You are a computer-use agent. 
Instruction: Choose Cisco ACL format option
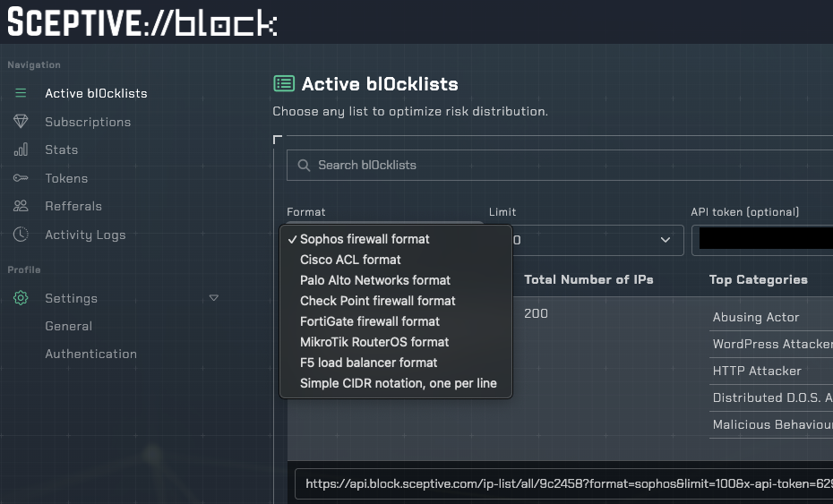pyautogui.click(x=350, y=260)
